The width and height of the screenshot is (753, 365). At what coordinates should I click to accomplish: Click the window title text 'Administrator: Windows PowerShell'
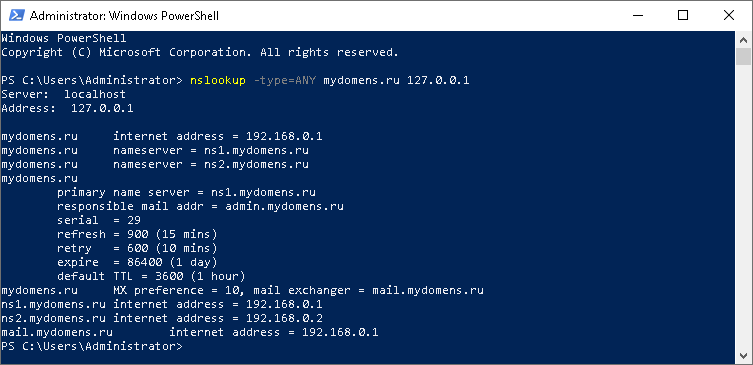coord(124,16)
